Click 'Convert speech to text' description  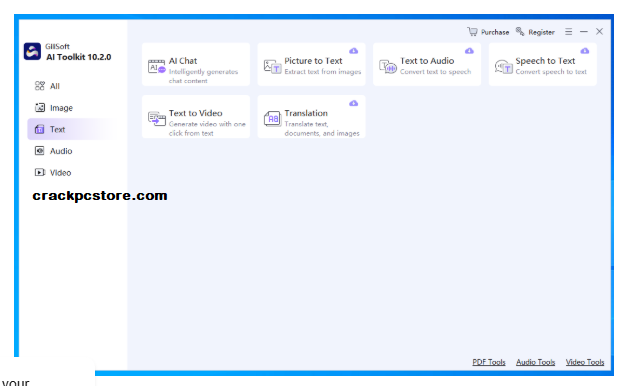(551, 72)
